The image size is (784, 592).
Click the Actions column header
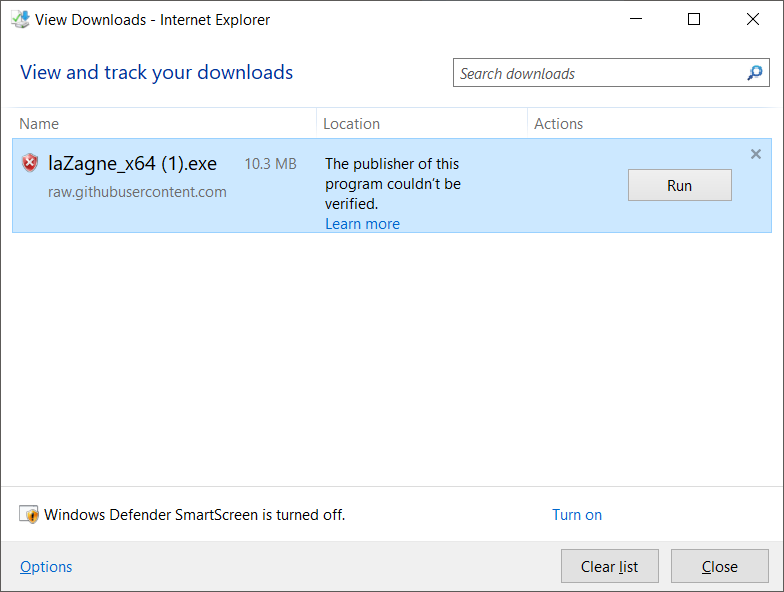click(558, 124)
